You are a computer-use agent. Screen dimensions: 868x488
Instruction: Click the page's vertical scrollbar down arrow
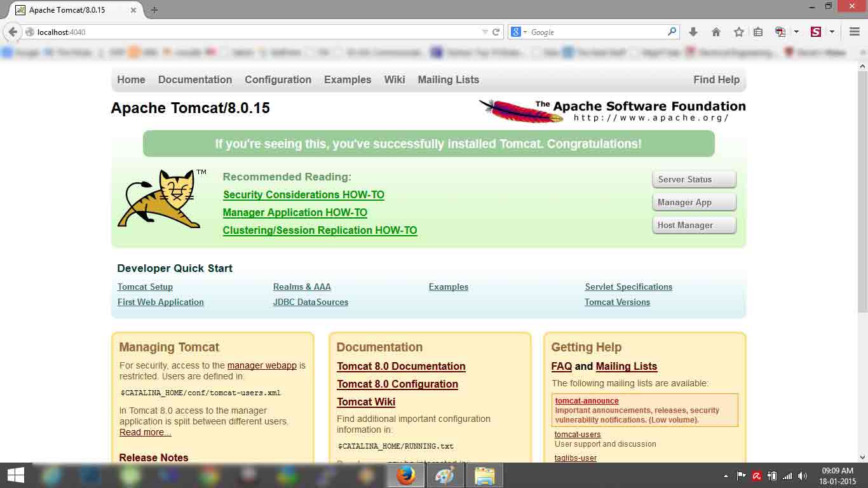tap(862, 456)
